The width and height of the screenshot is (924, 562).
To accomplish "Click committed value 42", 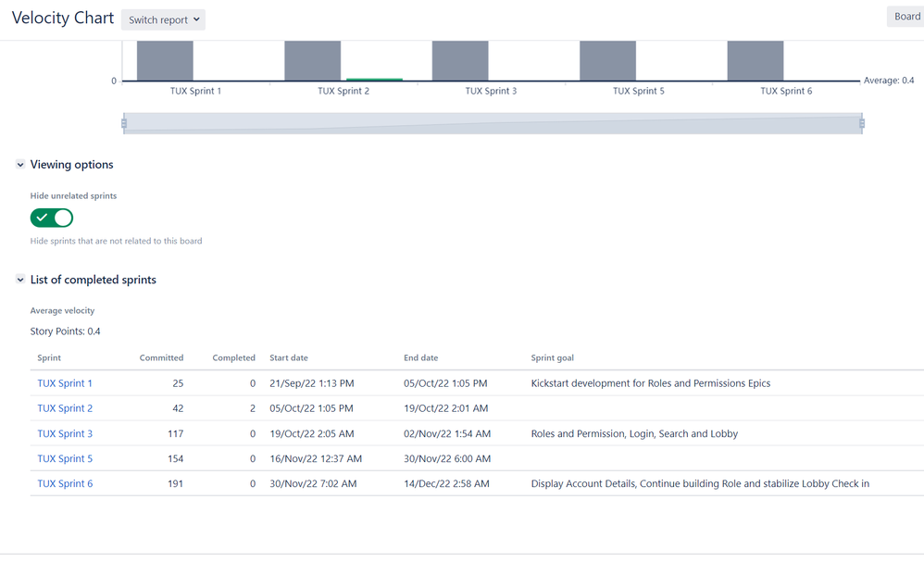I will coord(178,408).
